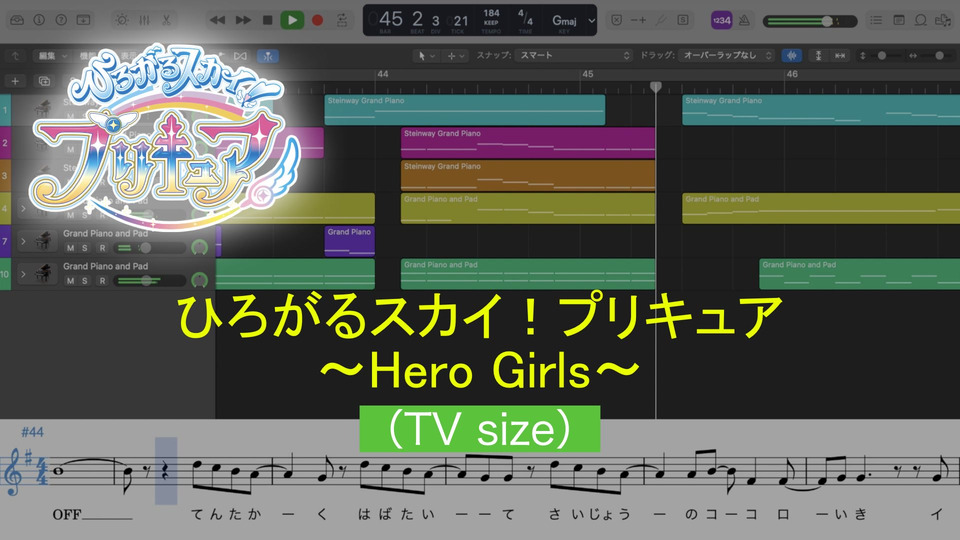Viewport: 960px width, 540px height.
Task: Toggle the purple 1234 Count-in button
Action: click(x=721, y=20)
